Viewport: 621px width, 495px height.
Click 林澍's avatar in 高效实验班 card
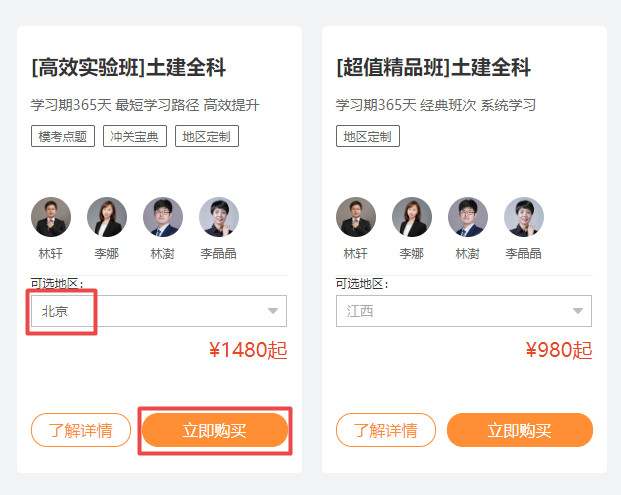163,217
